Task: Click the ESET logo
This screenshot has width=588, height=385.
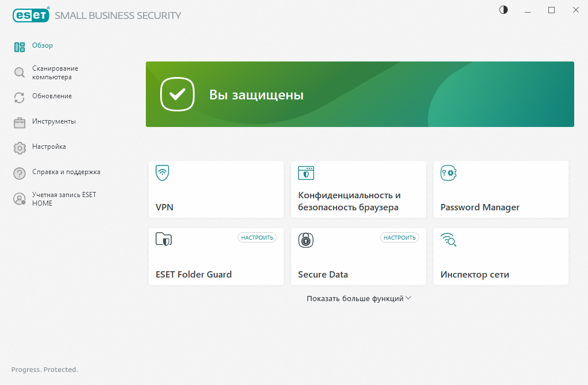Action: [x=30, y=15]
